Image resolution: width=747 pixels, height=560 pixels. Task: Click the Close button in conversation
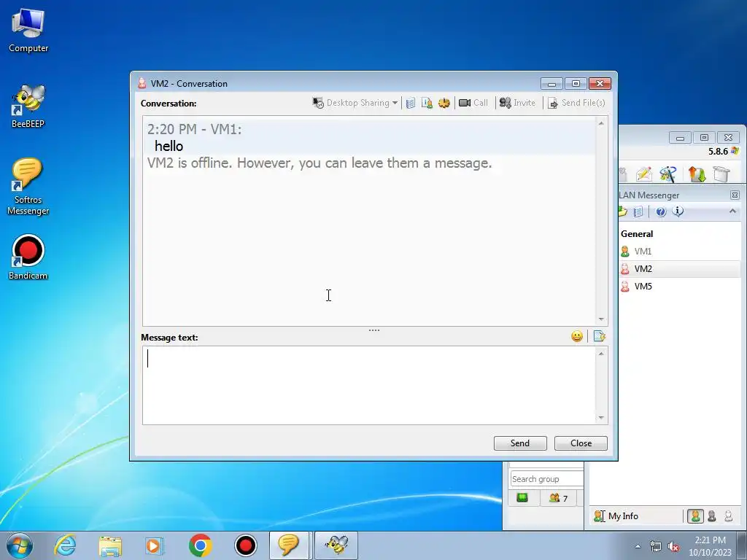click(581, 443)
